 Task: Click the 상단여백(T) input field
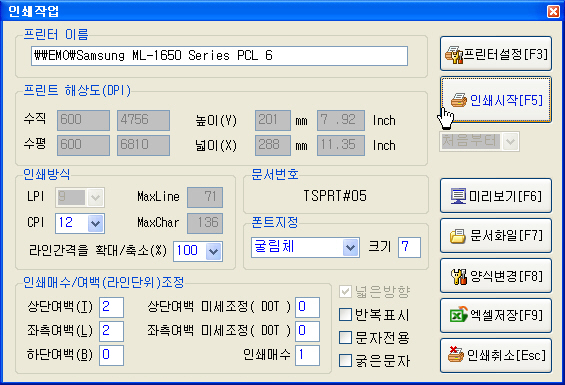(x=111, y=307)
